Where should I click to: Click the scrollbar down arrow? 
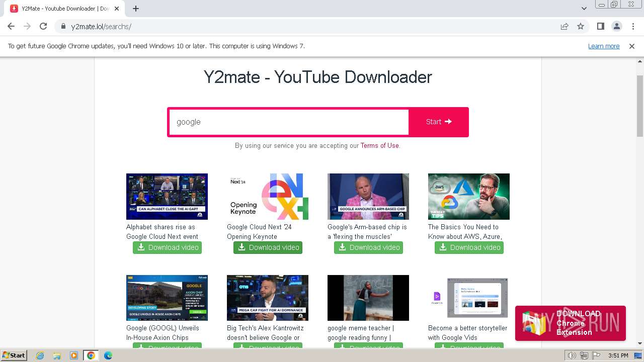point(640,343)
